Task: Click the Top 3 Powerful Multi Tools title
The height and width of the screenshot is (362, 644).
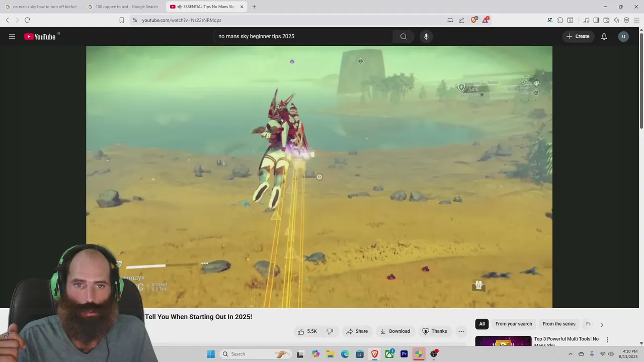Action: click(567, 341)
